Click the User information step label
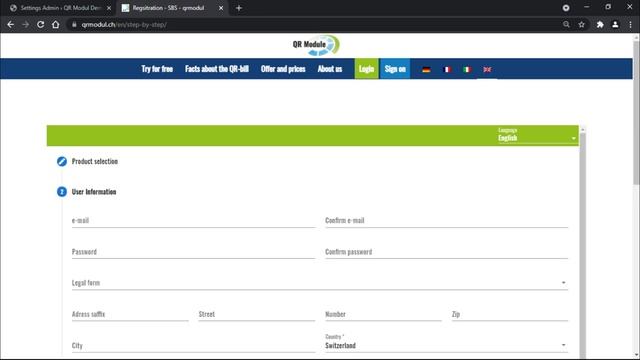The width and height of the screenshot is (640, 360). 94,192
